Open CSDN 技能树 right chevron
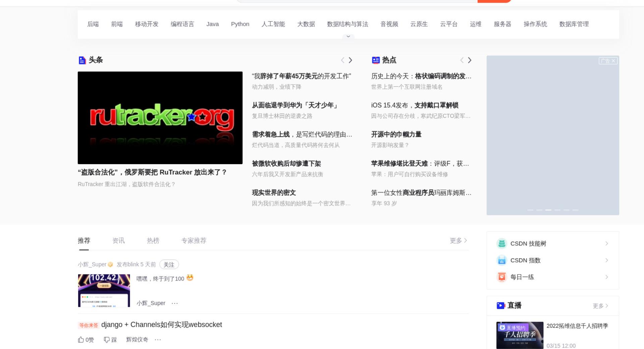 (x=606, y=244)
